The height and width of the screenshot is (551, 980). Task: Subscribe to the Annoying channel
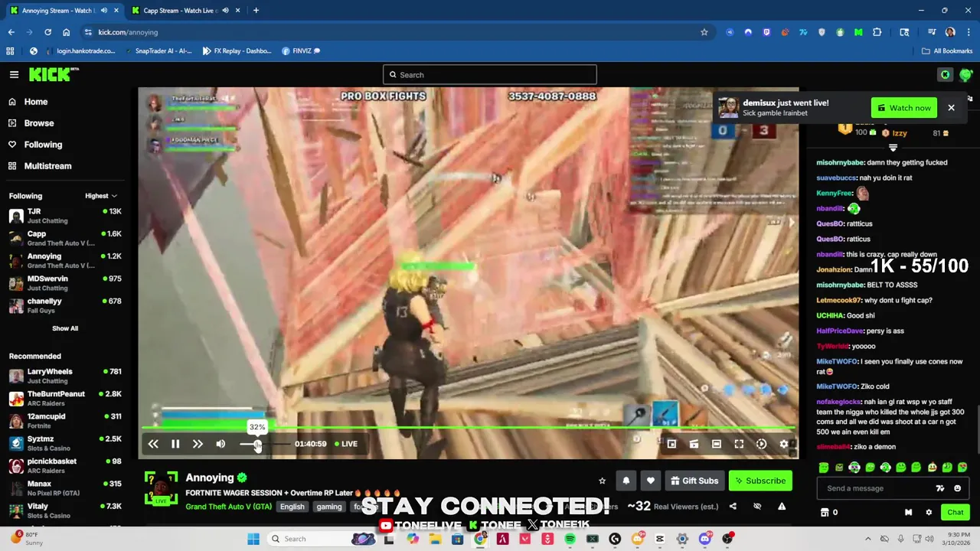(x=760, y=481)
